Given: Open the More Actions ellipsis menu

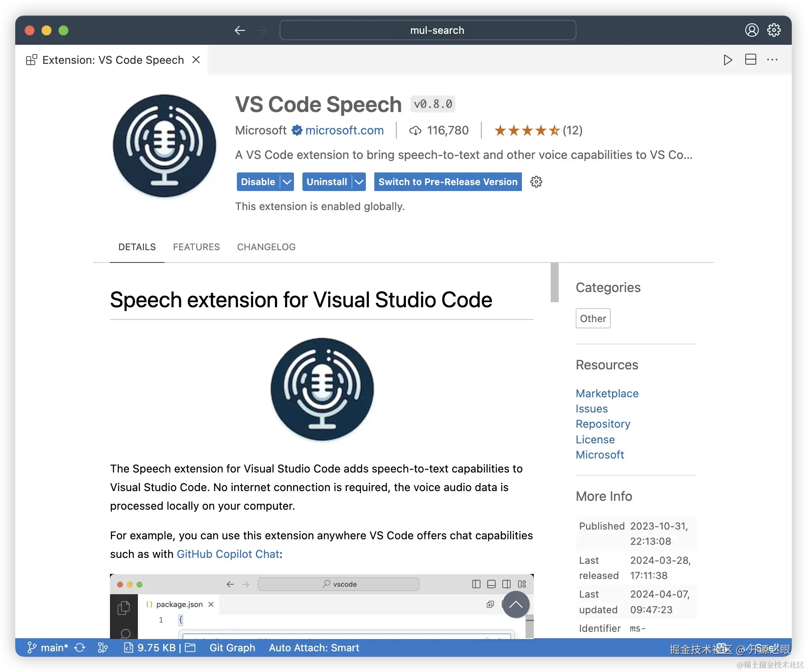Looking at the screenshot, I should pos(772,60).
